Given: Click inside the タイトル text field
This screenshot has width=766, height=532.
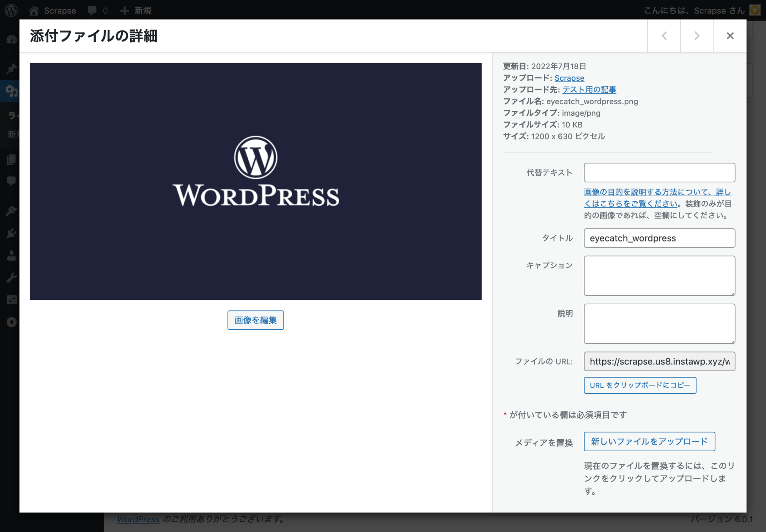Looking at the screenshot, I should [x=659, y=238].
